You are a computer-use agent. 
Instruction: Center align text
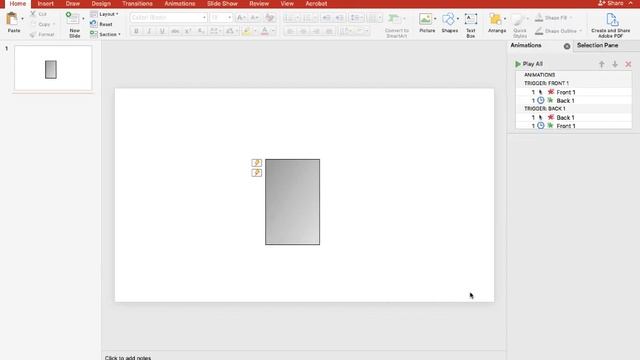[x=303, y=31]
